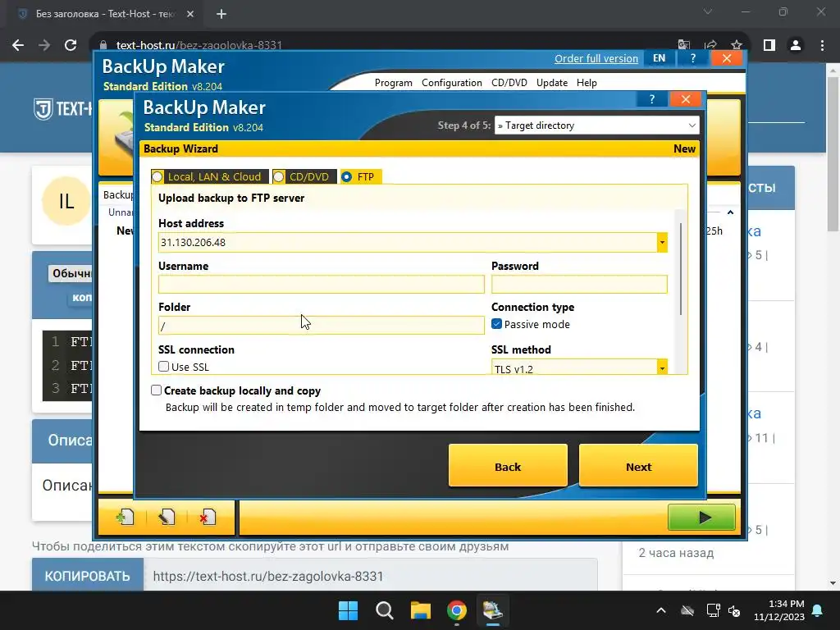840x630 pixels.
Task: Go back in Chrome browser
Action: pos(18,45)
